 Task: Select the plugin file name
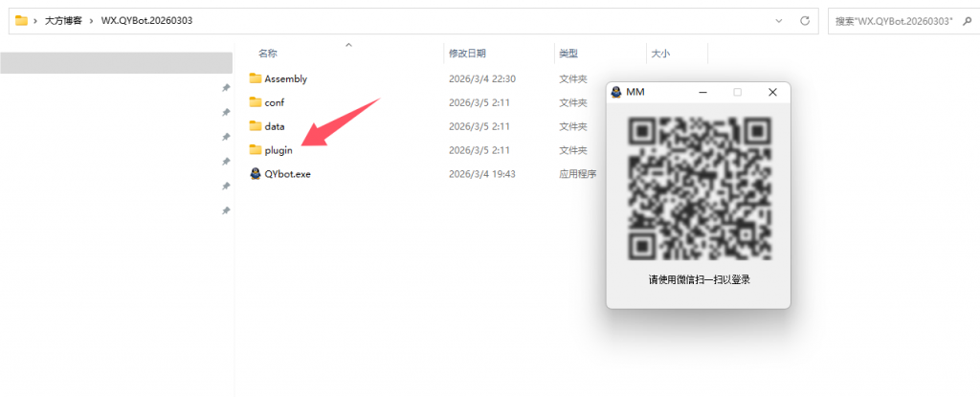point(278,150)
